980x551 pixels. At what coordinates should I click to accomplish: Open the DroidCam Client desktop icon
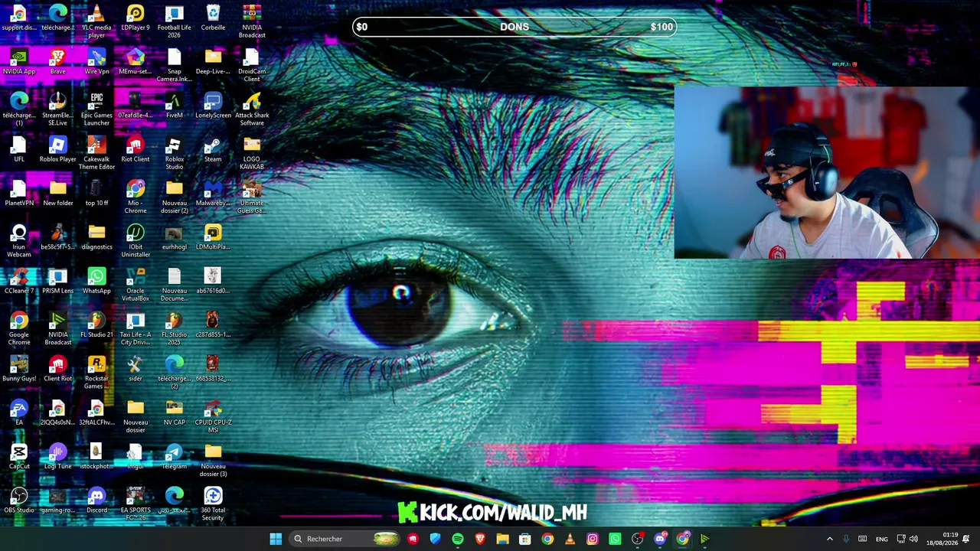[252, 64]
